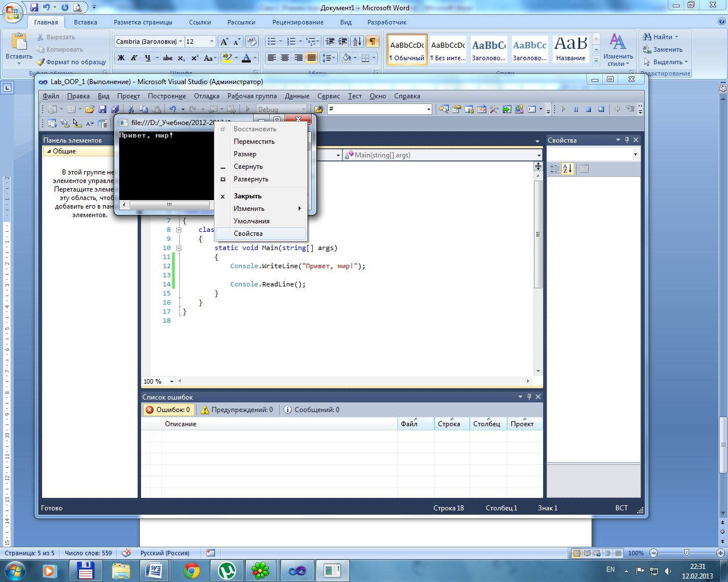Screen dimensions: 728x582
Task: Toggle Bold Ж button in Word
Action: coord(121,58)
